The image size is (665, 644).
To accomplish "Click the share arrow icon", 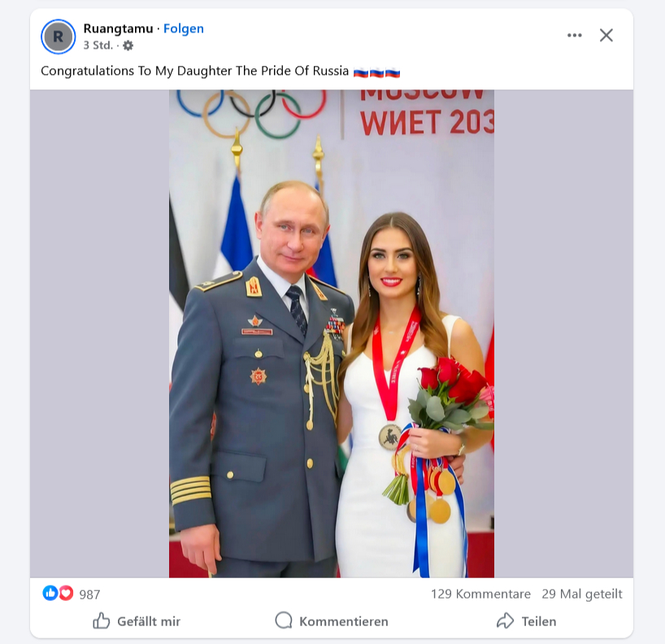I will (x=505, y=620).
